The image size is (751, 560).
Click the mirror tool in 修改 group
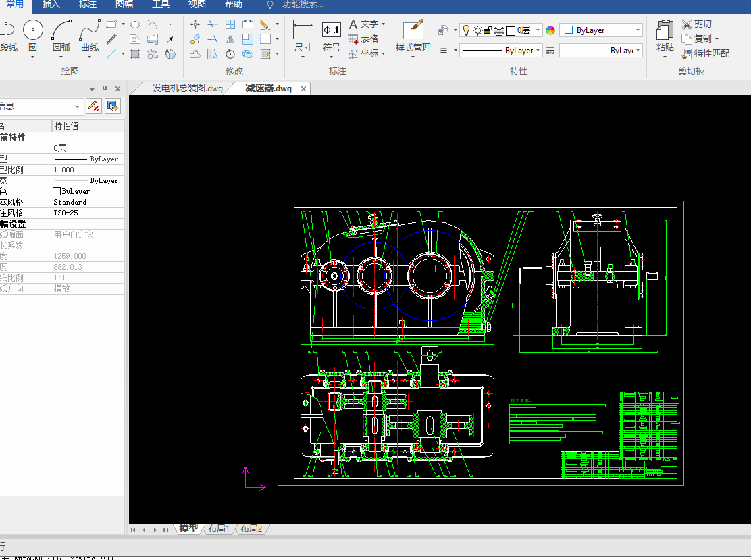[230, 39]
